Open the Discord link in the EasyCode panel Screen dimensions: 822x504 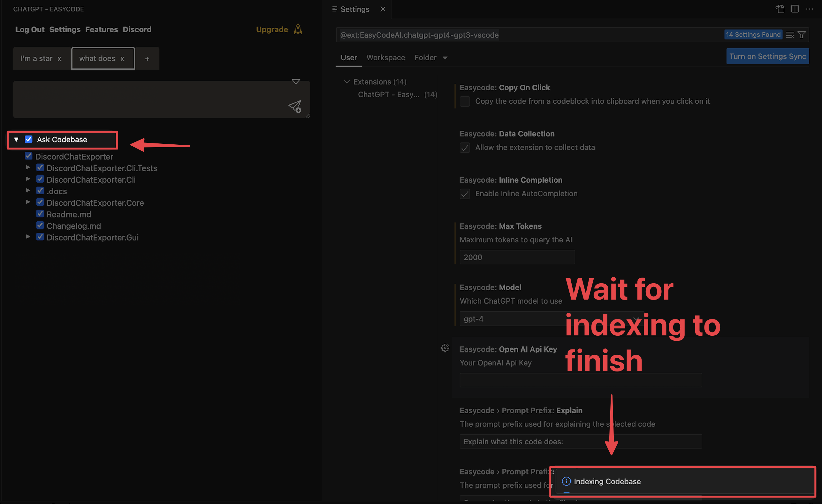[x=137, y=29]
